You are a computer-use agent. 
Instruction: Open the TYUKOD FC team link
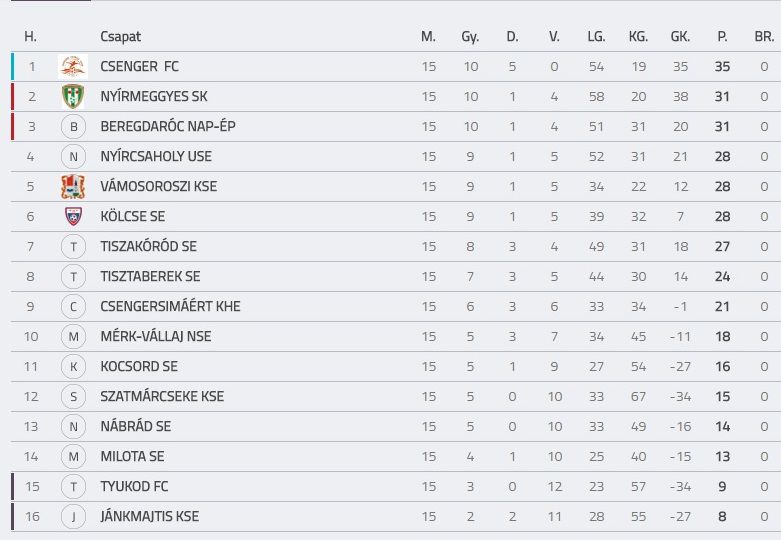[134, 486]
